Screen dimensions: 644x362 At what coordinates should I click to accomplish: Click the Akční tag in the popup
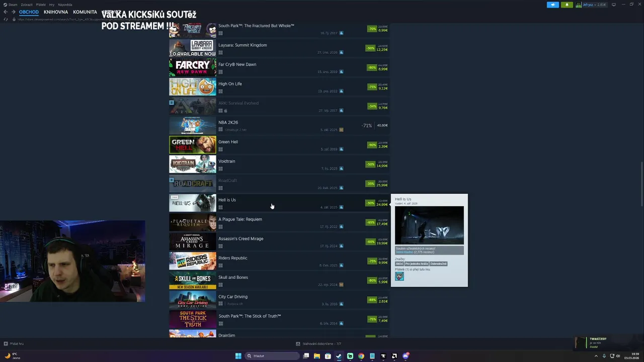coord(399,263)
